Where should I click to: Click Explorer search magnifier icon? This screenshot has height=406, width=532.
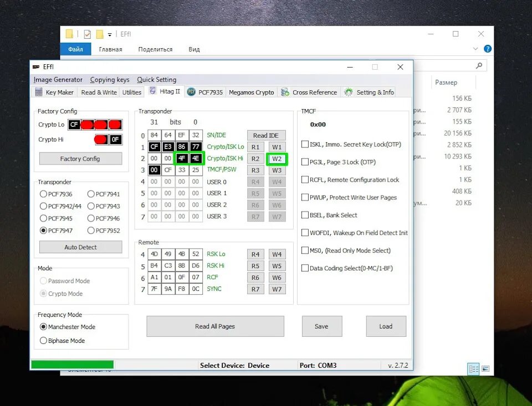479,65
